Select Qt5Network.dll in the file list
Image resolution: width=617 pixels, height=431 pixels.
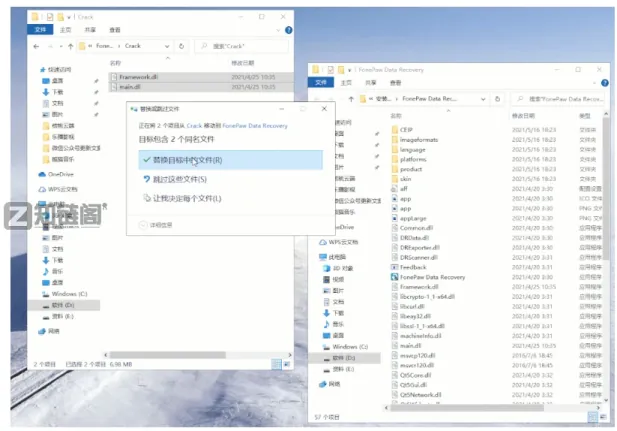click(x=421, y=394)
